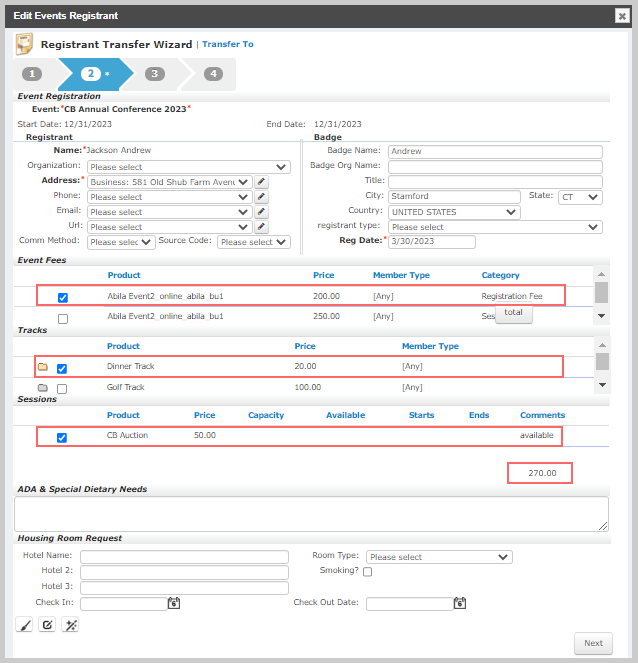The height and width of the screenshot is (663, 638).
Task: Select wizard step 2
Action: [x=91, y=74]
